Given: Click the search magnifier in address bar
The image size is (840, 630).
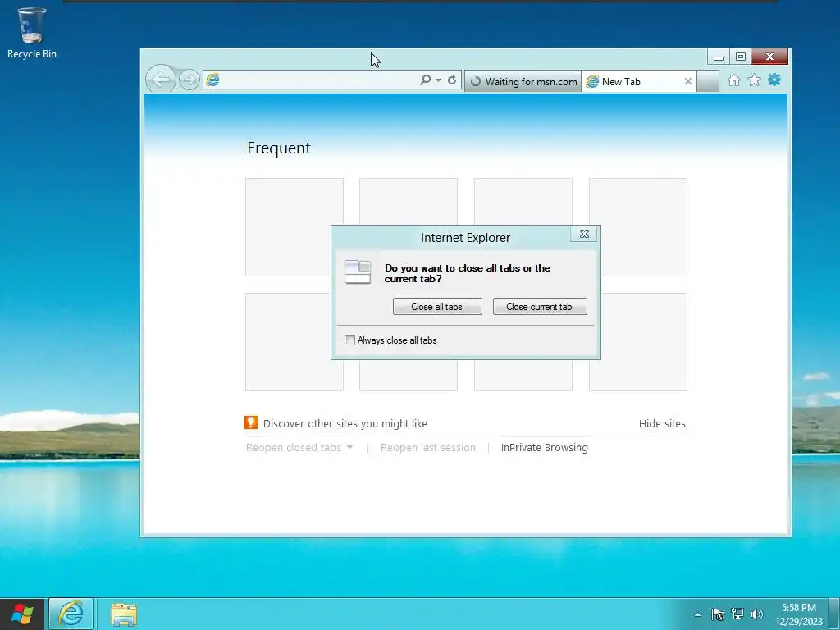Looking at the screenshot, I should point(426,80).
